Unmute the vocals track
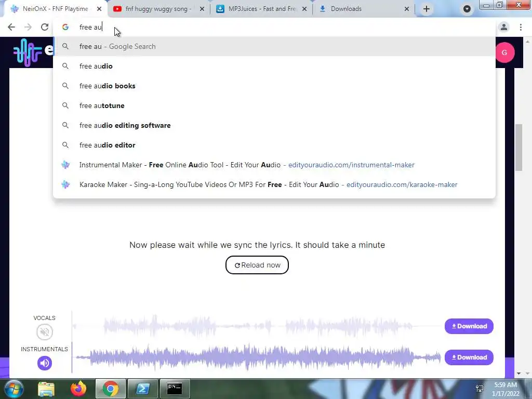 point(45,332)
